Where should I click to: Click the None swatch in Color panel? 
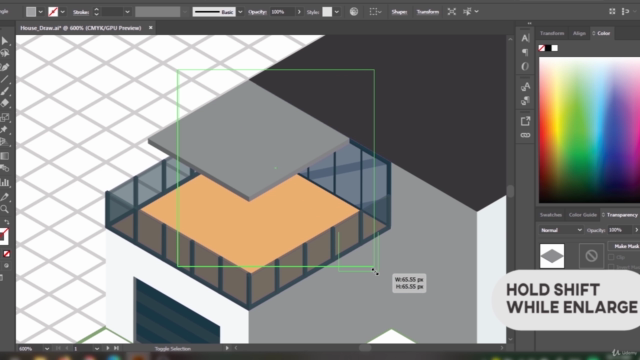pos(542,48)
